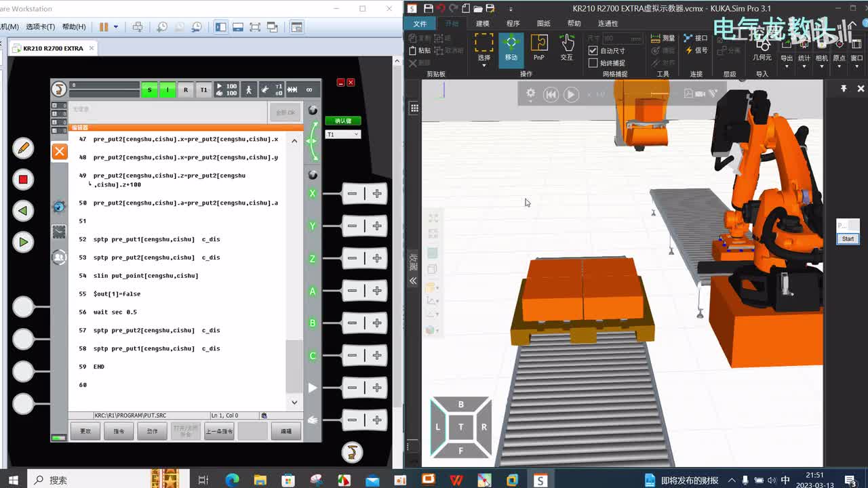Click the editor vertical scrollbar thumb
The height and width of the screenshot is (488, 868).
pyautogui.click(x=294, y=366)
